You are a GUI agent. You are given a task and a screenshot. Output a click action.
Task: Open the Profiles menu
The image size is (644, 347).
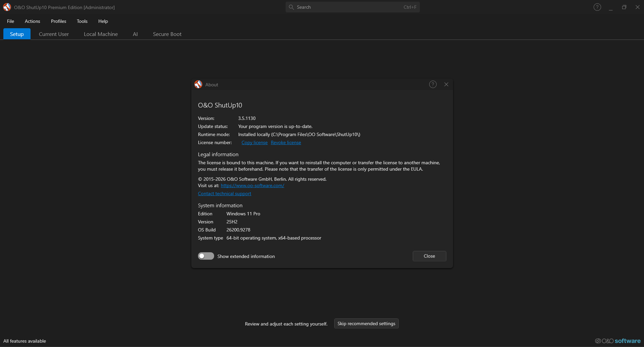click(x=59, y=21)
